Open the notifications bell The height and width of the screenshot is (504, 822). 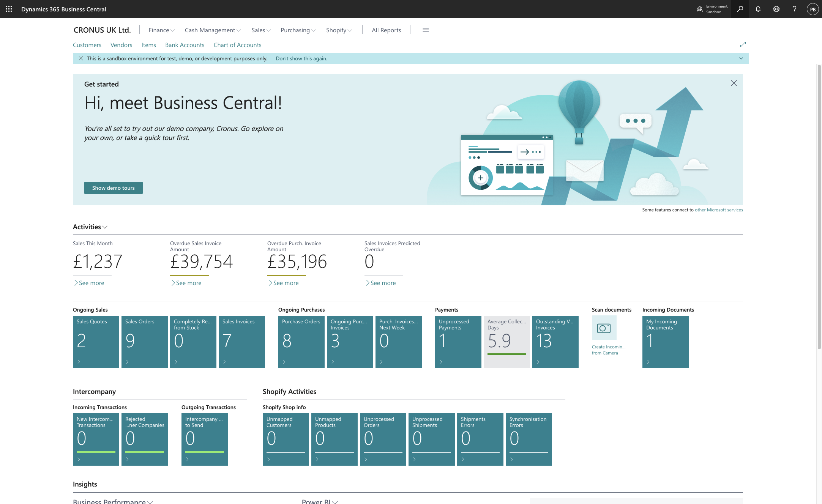[758, 9]
